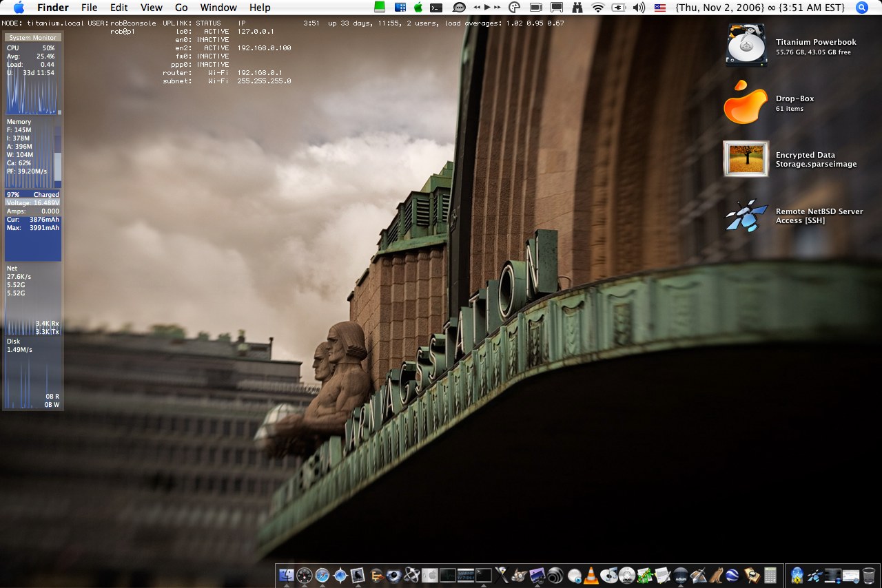Open Spotlight search in menu bar

pos(861,8)
